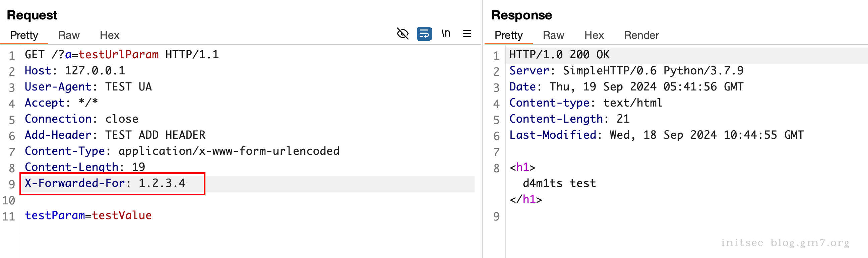This screenshot has height=258, width=868.
Task: Open the Request Hex tab
Action: click(x=110, y=36)
